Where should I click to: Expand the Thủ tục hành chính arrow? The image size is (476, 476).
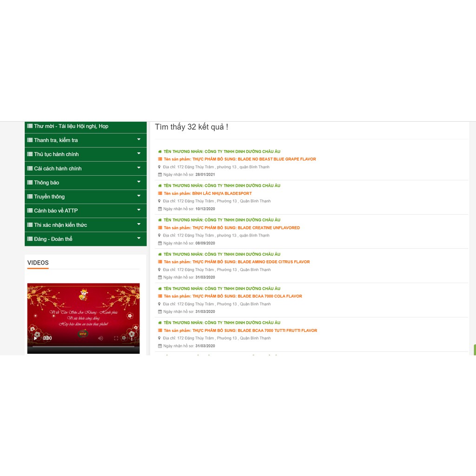point(139,153)
